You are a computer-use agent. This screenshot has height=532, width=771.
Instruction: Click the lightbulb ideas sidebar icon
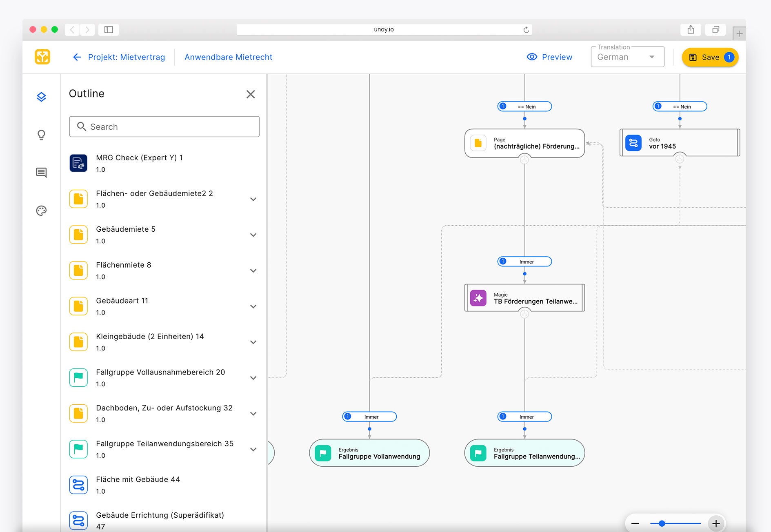41,135
